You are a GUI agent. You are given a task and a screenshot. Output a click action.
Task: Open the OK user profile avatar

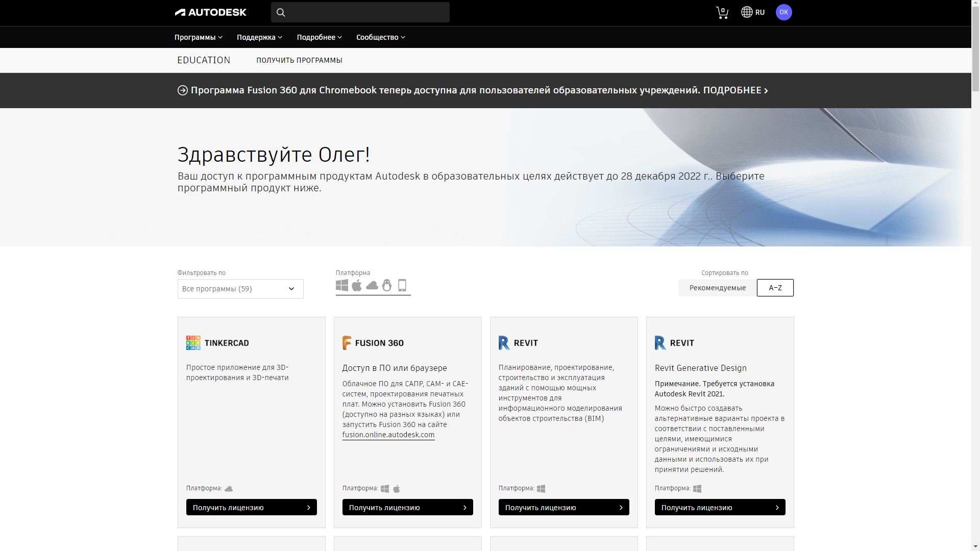click(783, 12)
